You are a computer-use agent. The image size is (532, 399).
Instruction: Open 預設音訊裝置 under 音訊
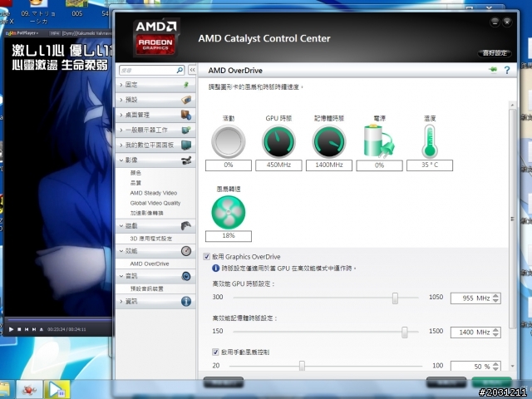pos(147,288)
